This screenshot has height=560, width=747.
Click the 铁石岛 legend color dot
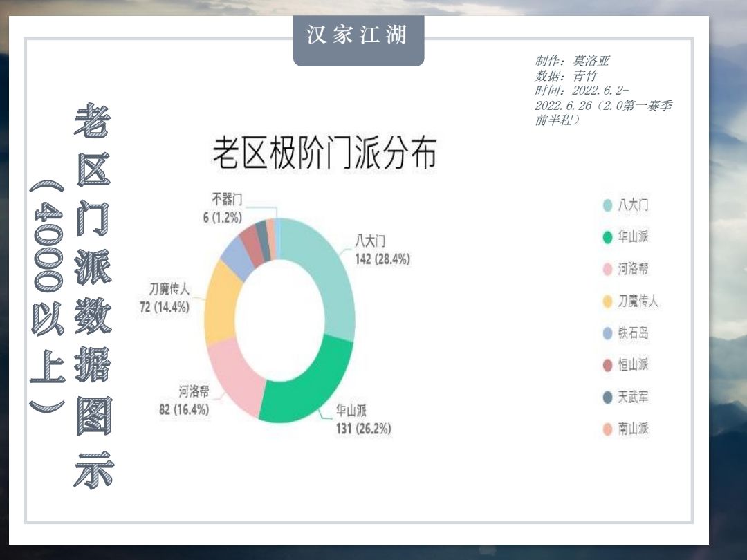click(607, 333)
